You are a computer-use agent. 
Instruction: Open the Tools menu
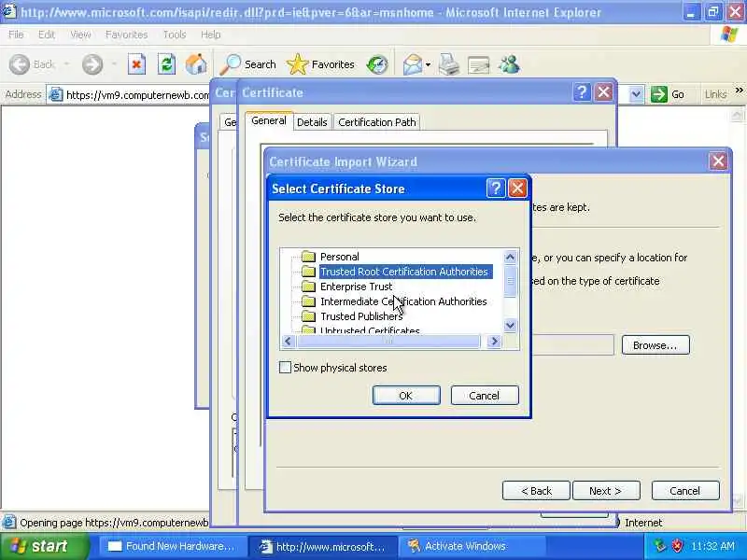tap(175, 35)
